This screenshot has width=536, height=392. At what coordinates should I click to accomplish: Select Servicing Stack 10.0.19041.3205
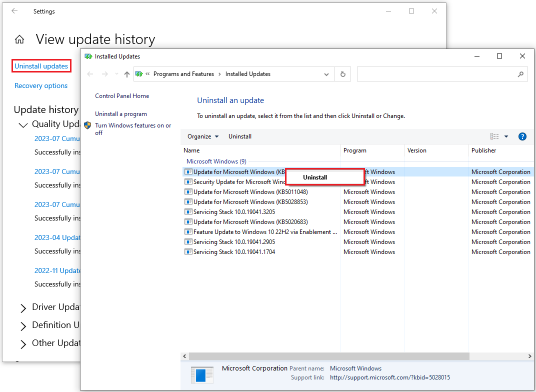[x=357, y=212]
